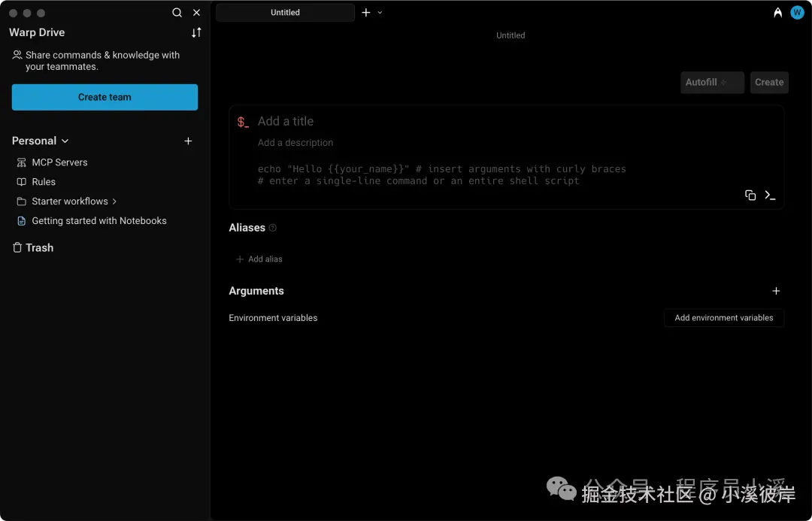
Task: Click Add environment variables button
Action: coord(724,318)
